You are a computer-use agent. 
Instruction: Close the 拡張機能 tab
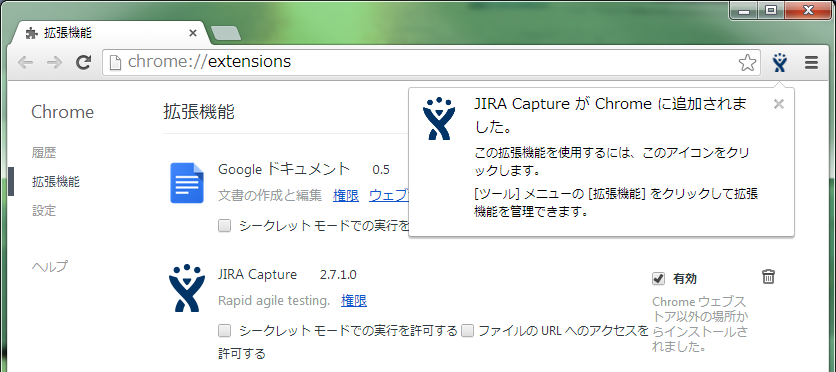(x=192, y=33)
